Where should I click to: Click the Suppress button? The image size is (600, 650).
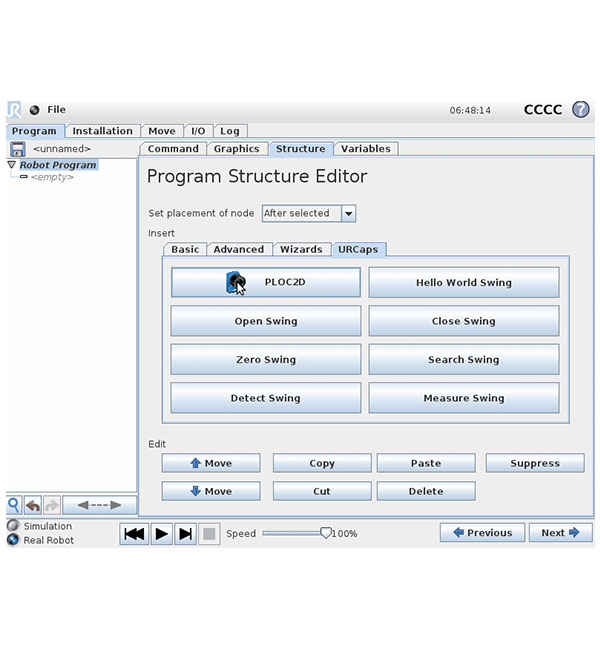coord(535,463)
